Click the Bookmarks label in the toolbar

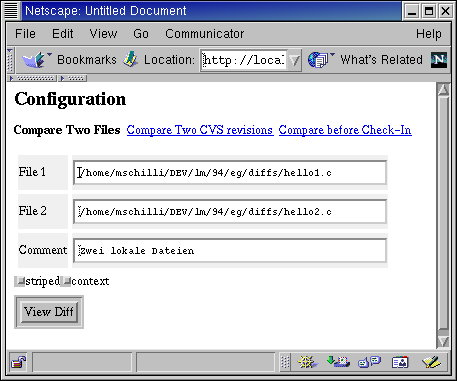[x=87, y=60]
